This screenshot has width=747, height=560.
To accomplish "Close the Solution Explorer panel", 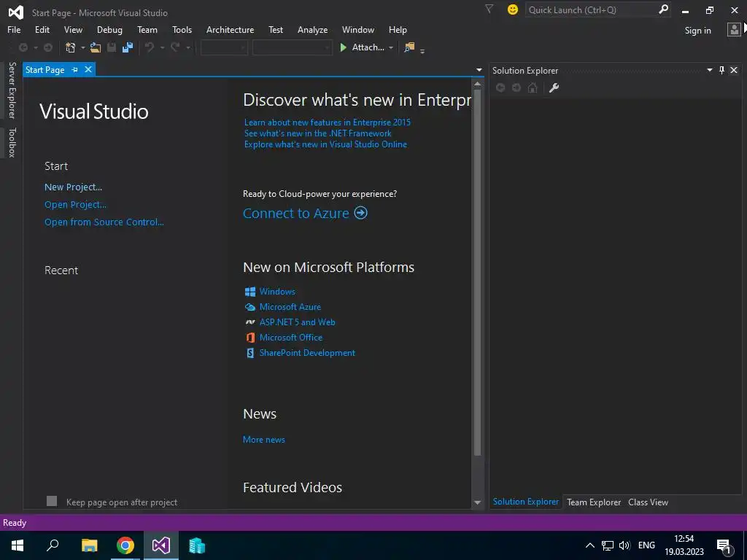I will [x=734, y=70].
